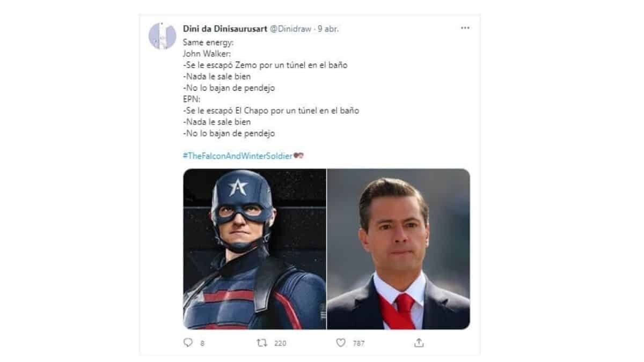Screen dimensions: 644x362
Task: Click the emoji after the hashtag
Action: (299, 156)
